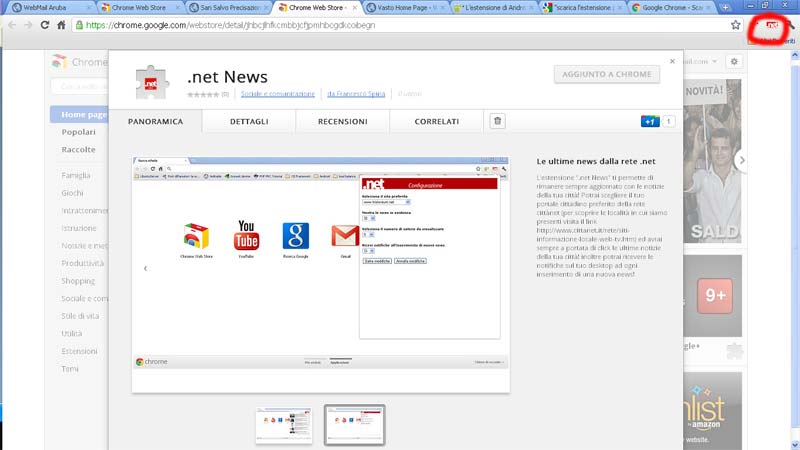
Task: Open the Web Store settings gear
Action: (733, 62)
